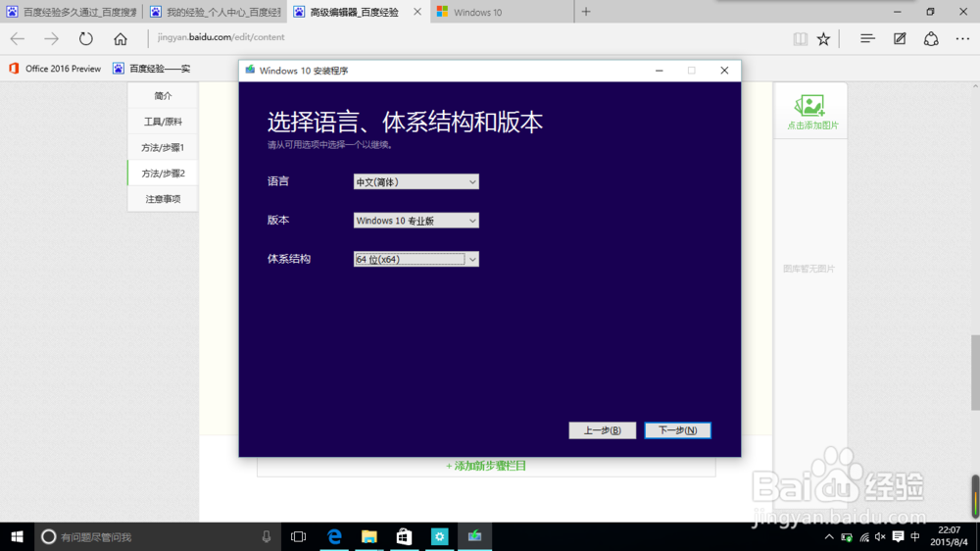Open Edge more actions menu
The width and height of the screenshot is (980, 551).
pos(962,39)
